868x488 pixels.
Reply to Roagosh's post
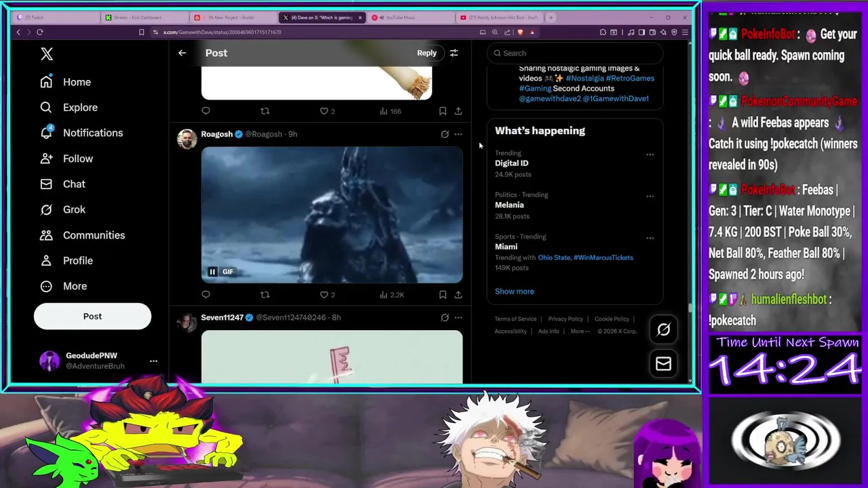click(x=205, y=295)
